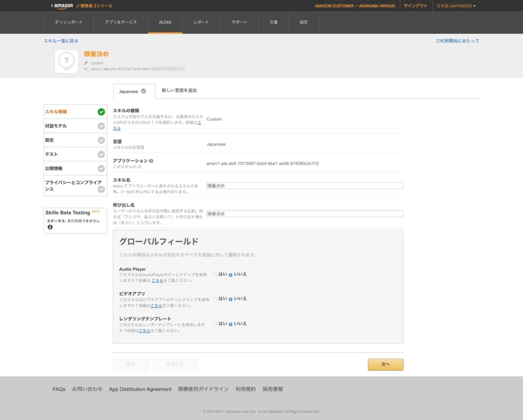Click the gray checkmark next to 公開情報
Screen dimensions: 523x420
pos(101,169)
